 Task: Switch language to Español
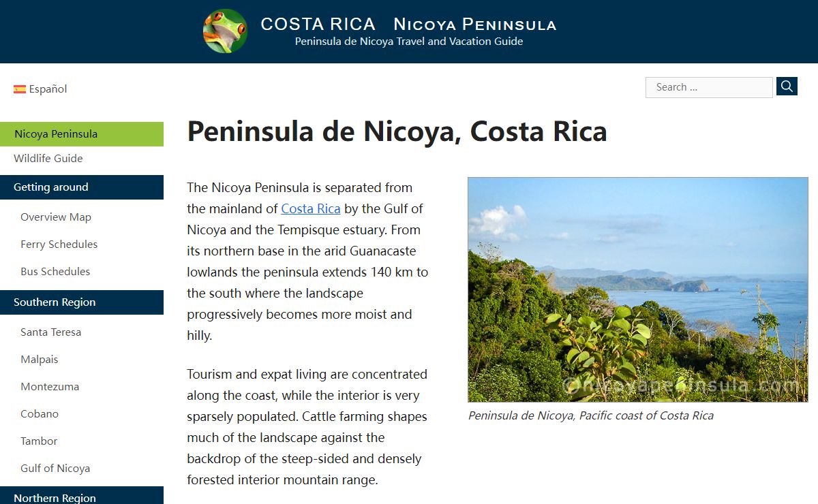48,89
